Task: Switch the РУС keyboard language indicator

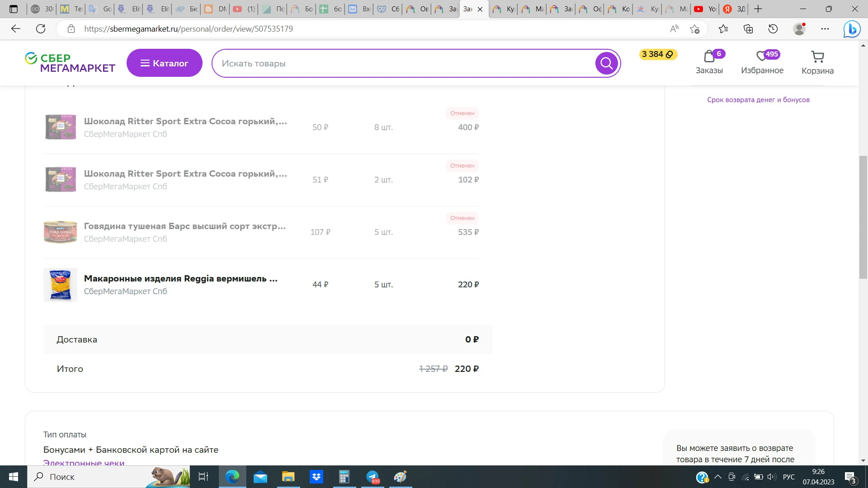Action: [789, 477]
